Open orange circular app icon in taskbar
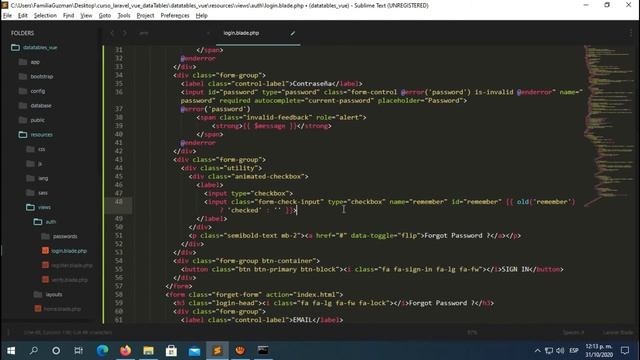 pos(240,350)
